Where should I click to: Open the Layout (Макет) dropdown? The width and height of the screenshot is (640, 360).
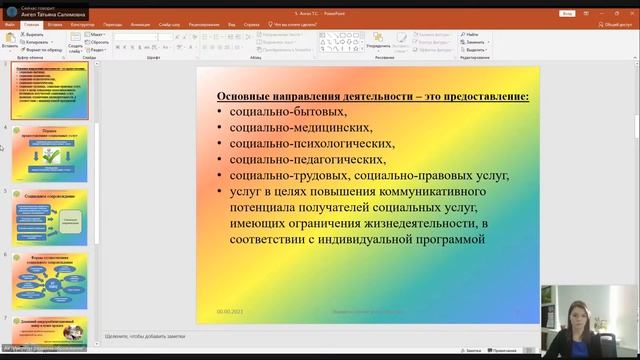tap(96, 35)
